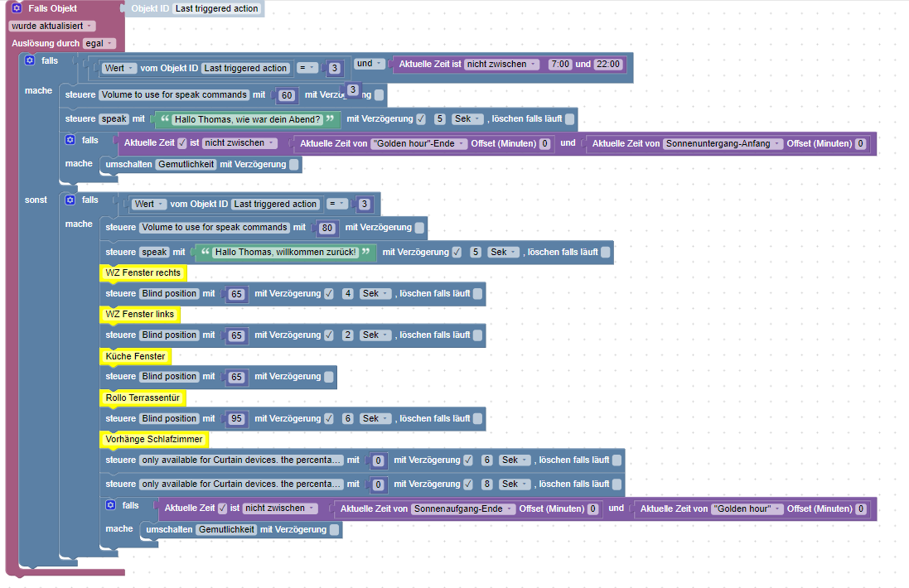Select the 'Küche Fenster' comment block

pyautogui.click(x=136, y=356)
